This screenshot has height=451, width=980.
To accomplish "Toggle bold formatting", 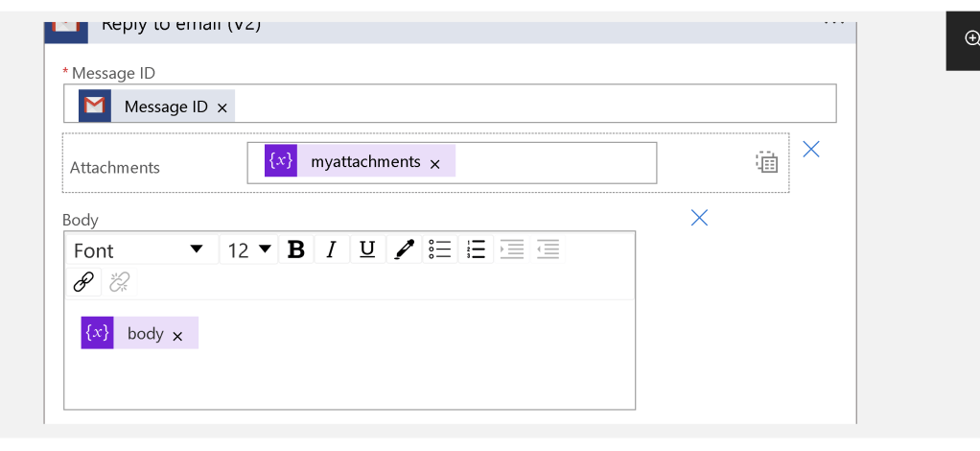I will [296, 249].
